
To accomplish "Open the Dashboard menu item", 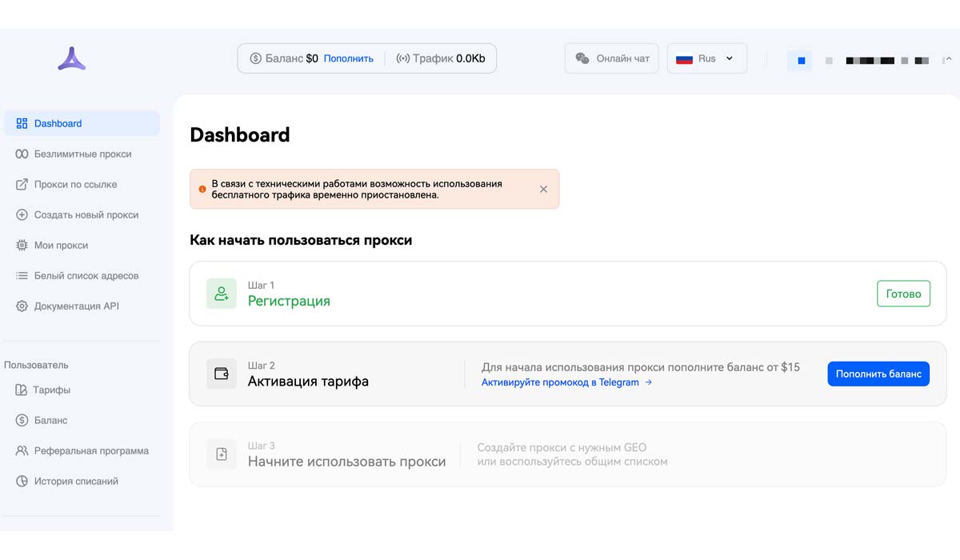I will (x=82, y=124).
